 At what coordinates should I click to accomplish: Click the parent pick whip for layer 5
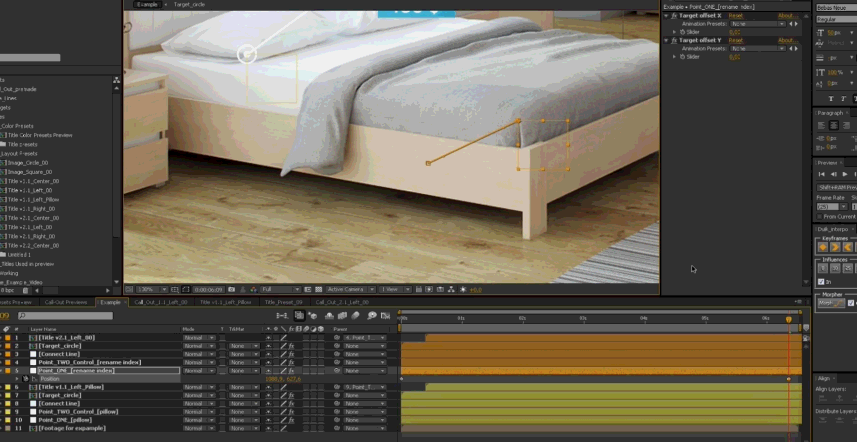[337, 371]
